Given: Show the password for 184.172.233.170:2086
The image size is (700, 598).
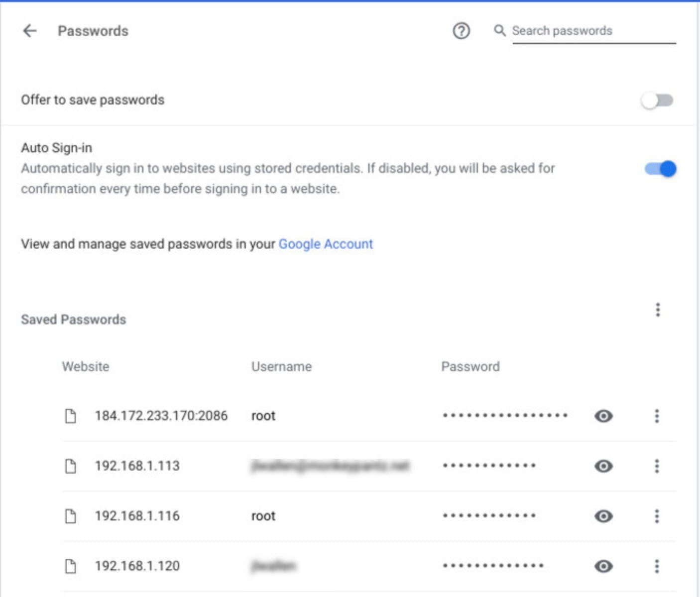Looking at the screenshot, I should pos(603,416).
